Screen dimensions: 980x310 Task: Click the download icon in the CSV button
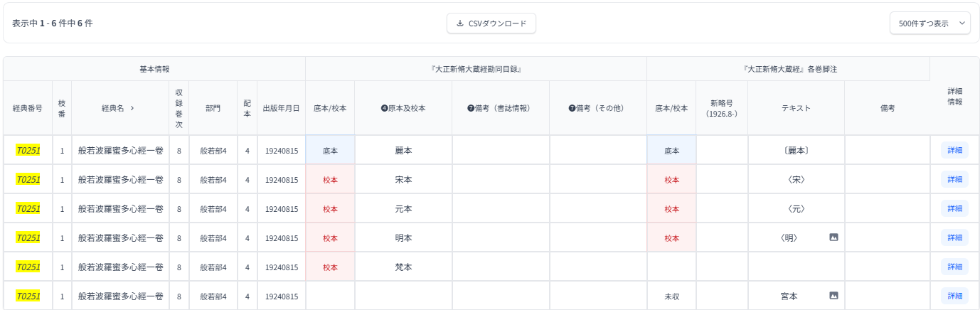coord(460,23)
